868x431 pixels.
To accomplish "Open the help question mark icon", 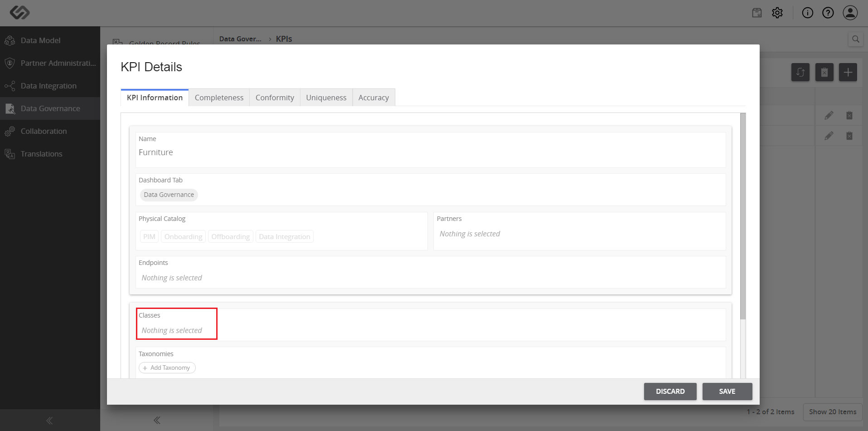I will (x=828, y=13).
